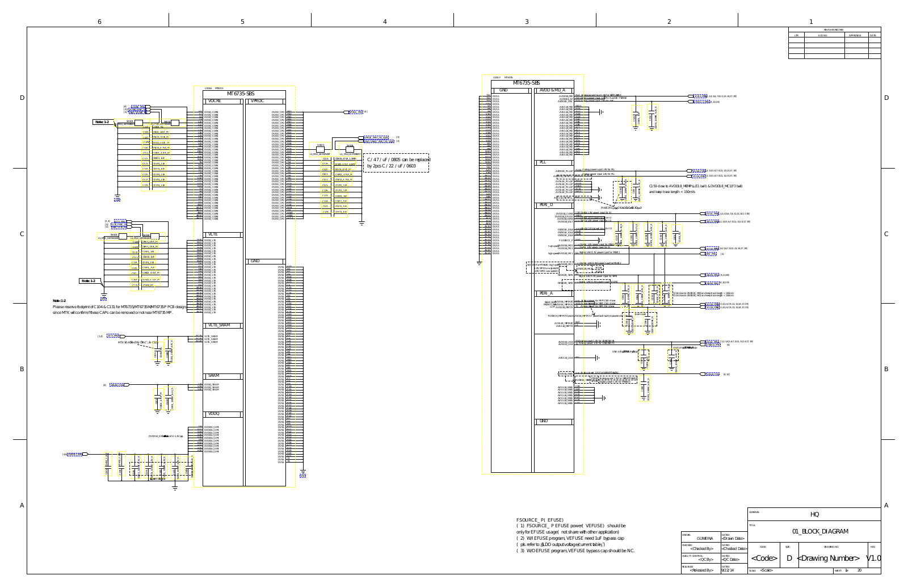Click the title 01_BLOCK_DIAGRAM
The height and width of the screenshot is (588, 908).
click(820, 532)
